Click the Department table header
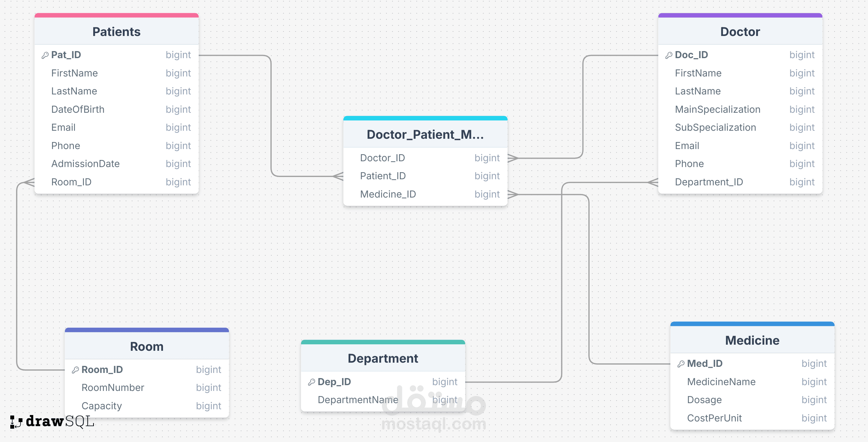This screenshot has width=868, height=442. coord(383,358)
